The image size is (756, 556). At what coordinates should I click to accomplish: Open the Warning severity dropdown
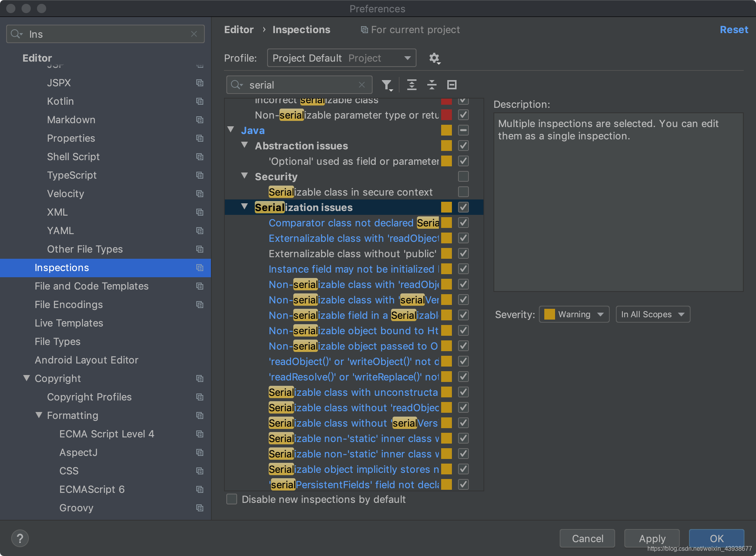[574, 314]
